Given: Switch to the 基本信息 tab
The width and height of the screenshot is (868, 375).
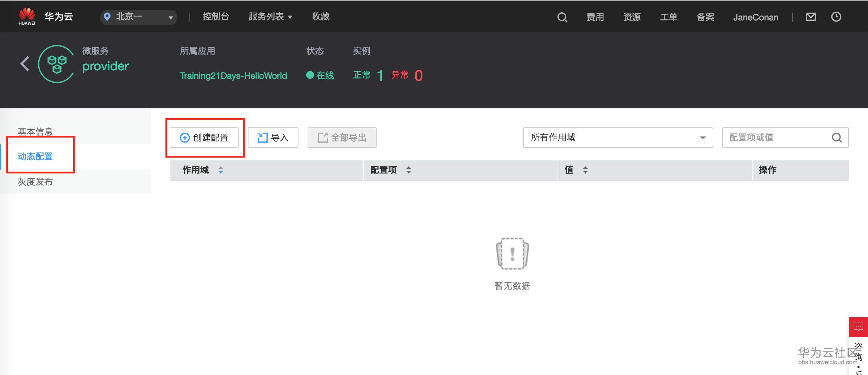Looking at the screenshot, I should (35, 131).
